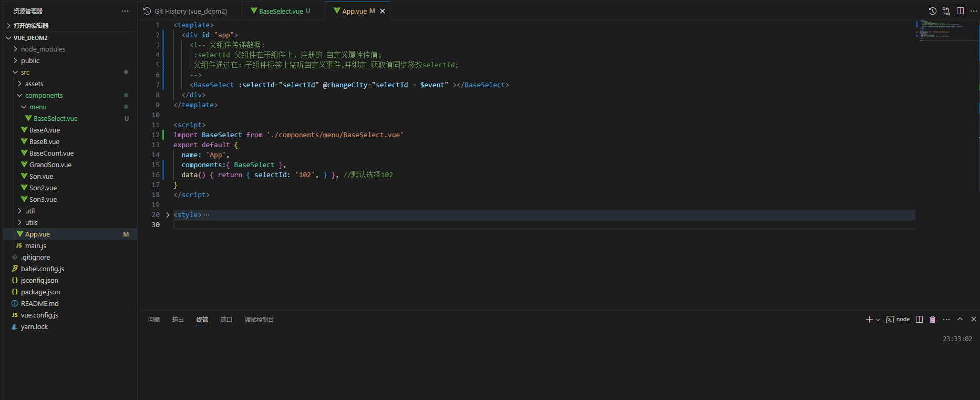980x400 pixels.
Task: Close the bottom terminal panel
Action: click(974, 320)
